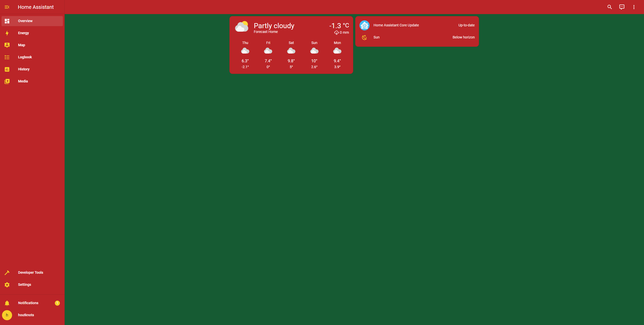Click the chat bubble icon in toolbar
This screenshot has width=644, height=325.
point(622,7)
